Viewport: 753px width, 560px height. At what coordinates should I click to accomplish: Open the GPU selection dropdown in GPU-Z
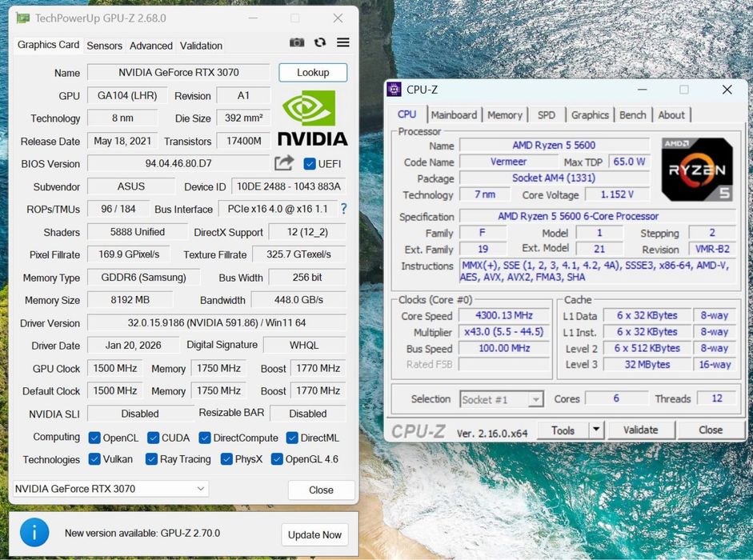[110, 489]
